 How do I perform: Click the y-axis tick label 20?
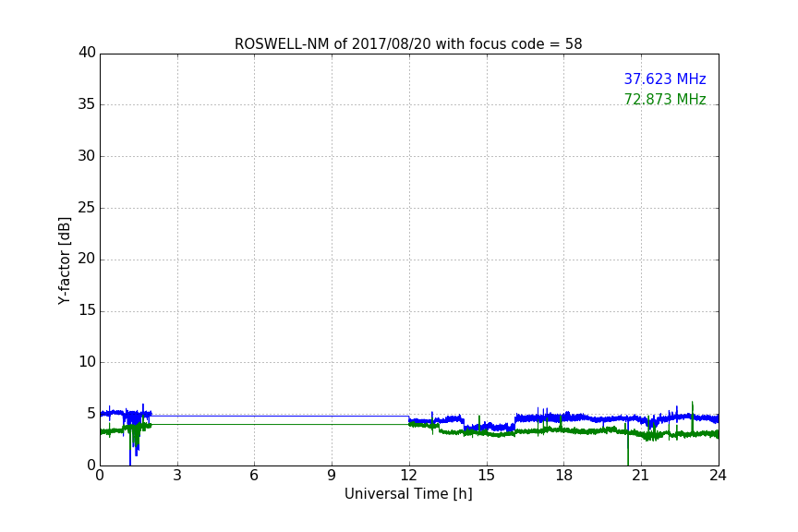click(x=87, y=259)
